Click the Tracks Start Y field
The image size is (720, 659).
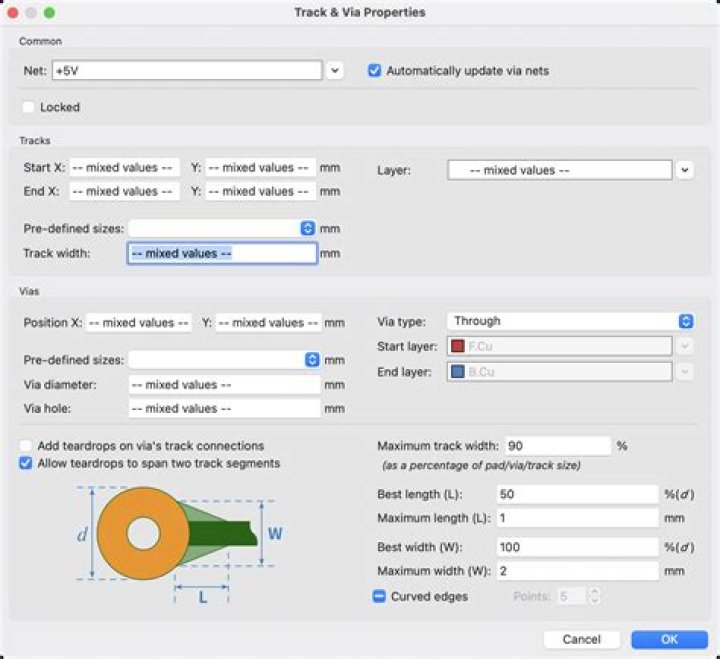pos(260,168)
